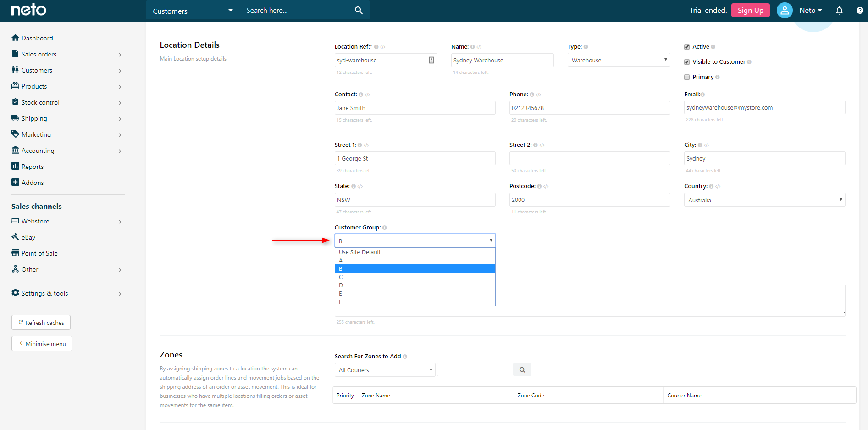Viewport: 868px width, 430px height.
Task: Click info icon beside Type label
Action: (x=586, y=47)
